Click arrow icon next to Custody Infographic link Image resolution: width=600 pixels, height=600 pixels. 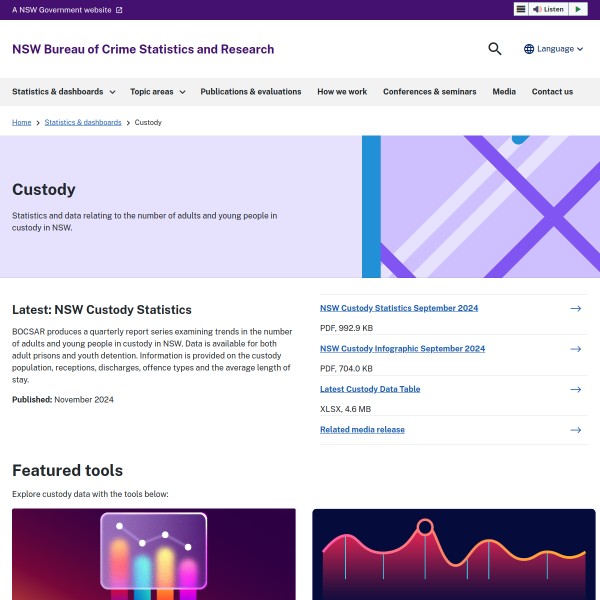(x=575, y=349)
